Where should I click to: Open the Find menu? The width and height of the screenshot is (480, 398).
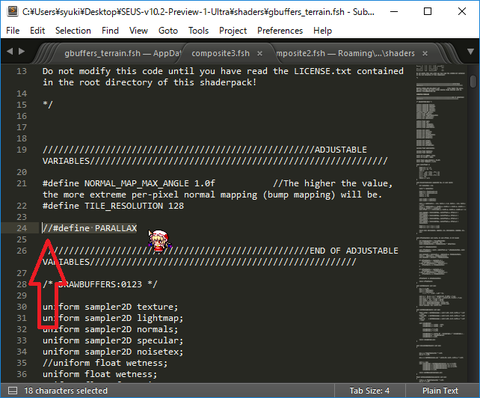click(110, 31)
